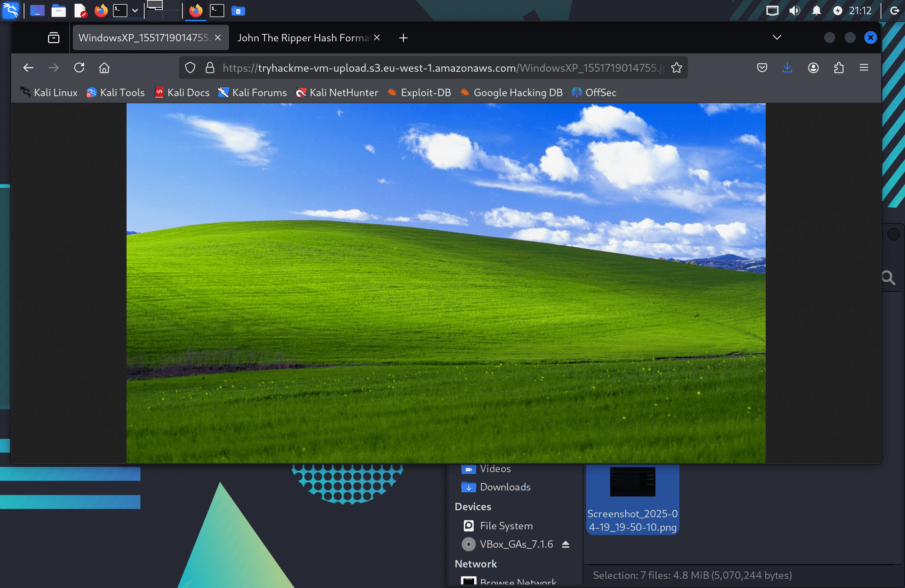Screen dimensions: 905x588
Task: Open the extensions puzzle icon
Action: click(839, 67)
